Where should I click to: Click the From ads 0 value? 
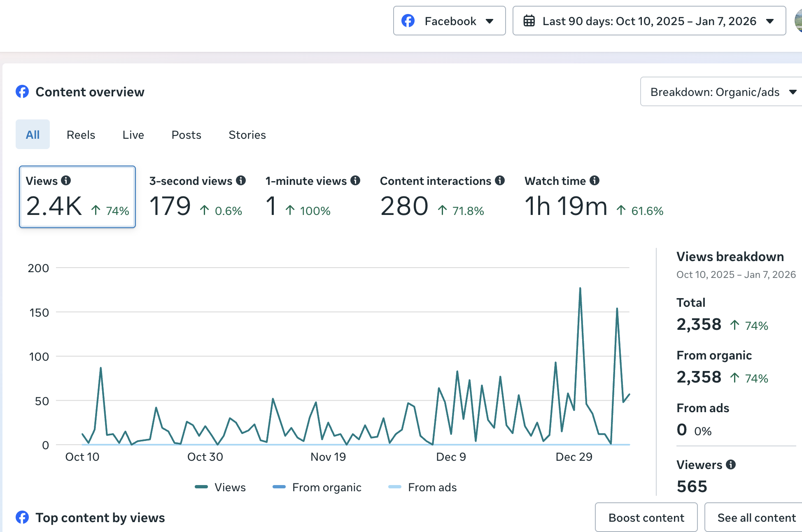(682, 429)
